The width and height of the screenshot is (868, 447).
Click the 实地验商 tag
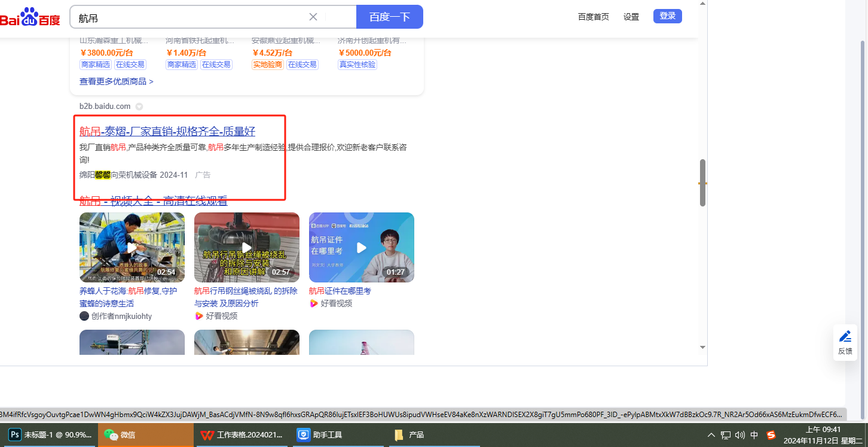(x=268, y=65)
